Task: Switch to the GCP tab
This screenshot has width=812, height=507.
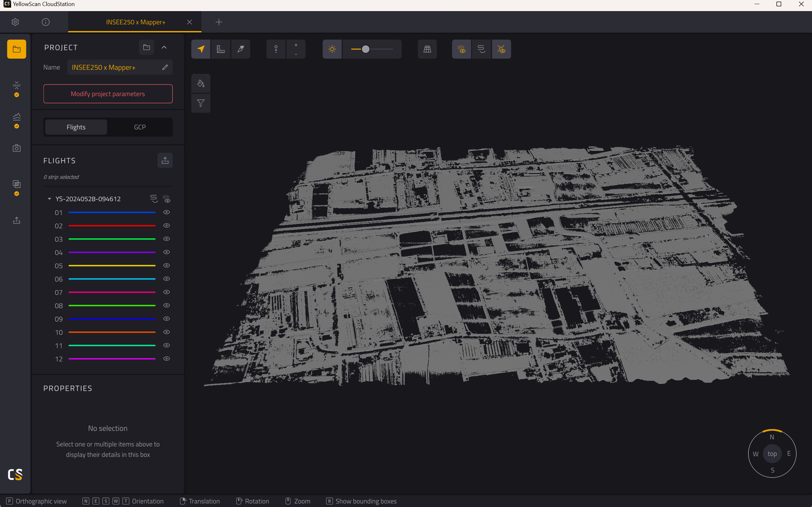Action: 140,127
